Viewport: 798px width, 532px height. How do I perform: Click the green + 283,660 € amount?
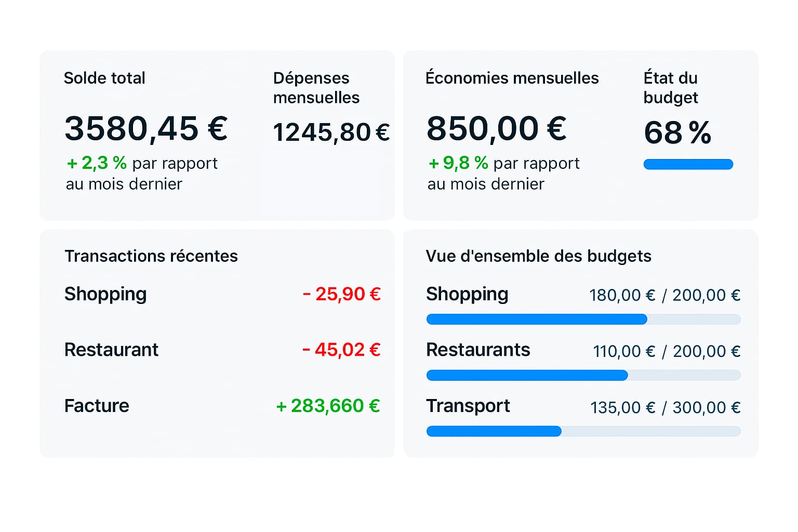[327, 406]
